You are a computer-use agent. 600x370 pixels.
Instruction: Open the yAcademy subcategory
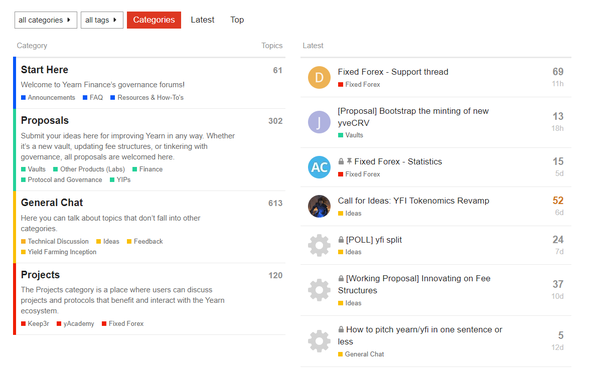tap(75, 324)
